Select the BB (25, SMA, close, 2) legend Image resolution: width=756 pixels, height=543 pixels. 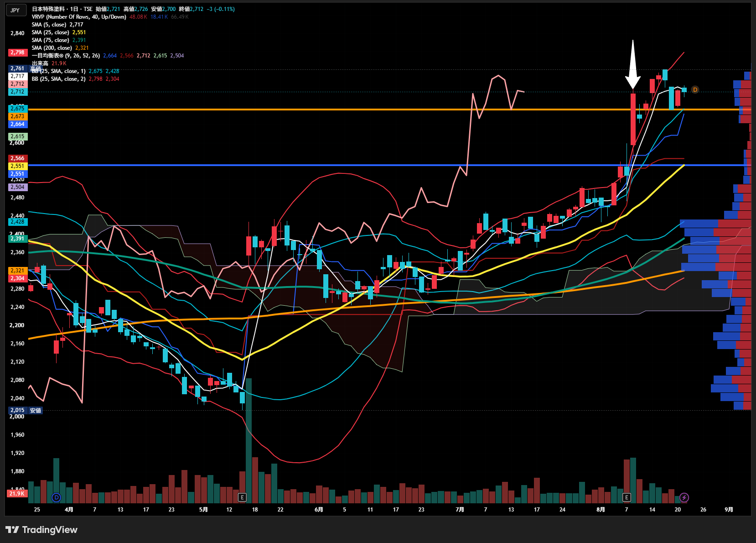click(58, 79)
